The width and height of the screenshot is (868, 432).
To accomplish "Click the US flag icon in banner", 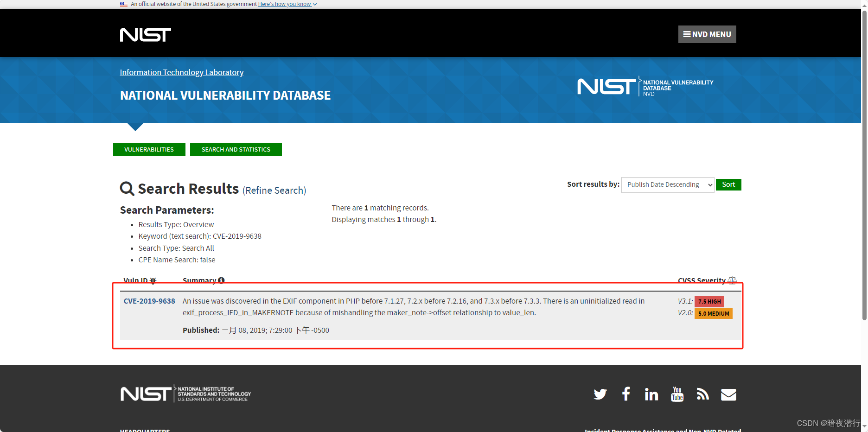I will (124, 4).
